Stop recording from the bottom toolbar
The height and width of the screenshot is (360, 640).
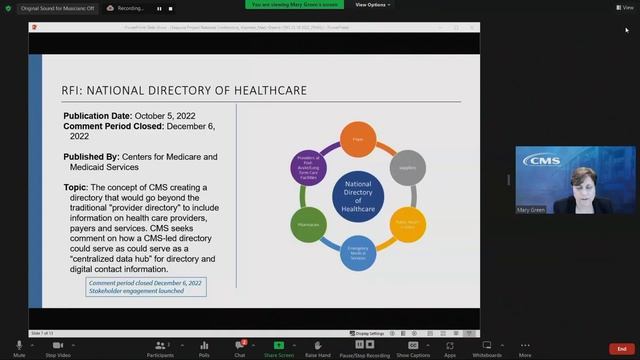[x=370, y=344]
